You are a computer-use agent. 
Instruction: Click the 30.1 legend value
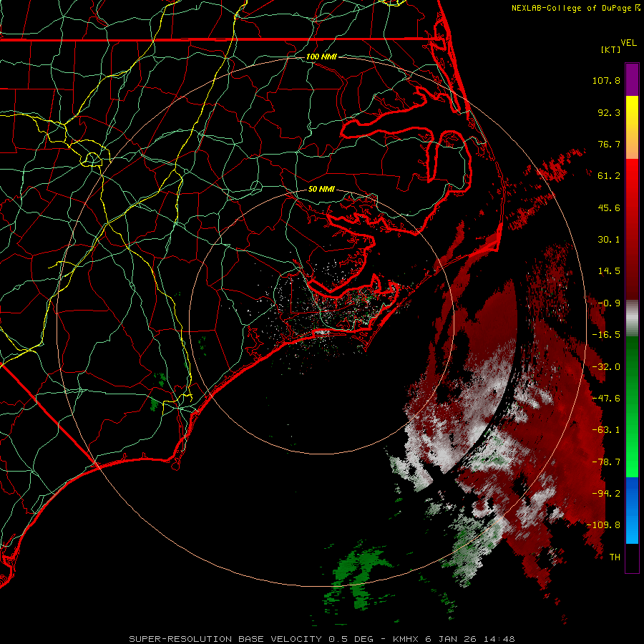[x=609, y=240]
